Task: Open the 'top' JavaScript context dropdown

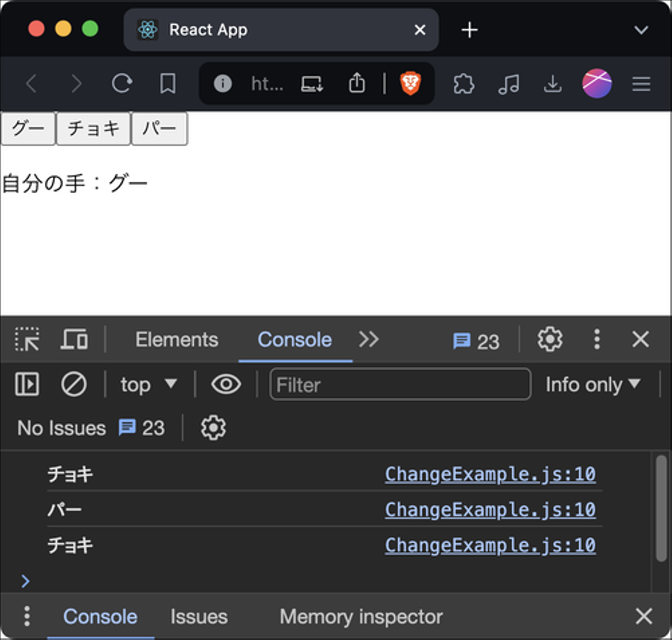Action: pos(148,385)
